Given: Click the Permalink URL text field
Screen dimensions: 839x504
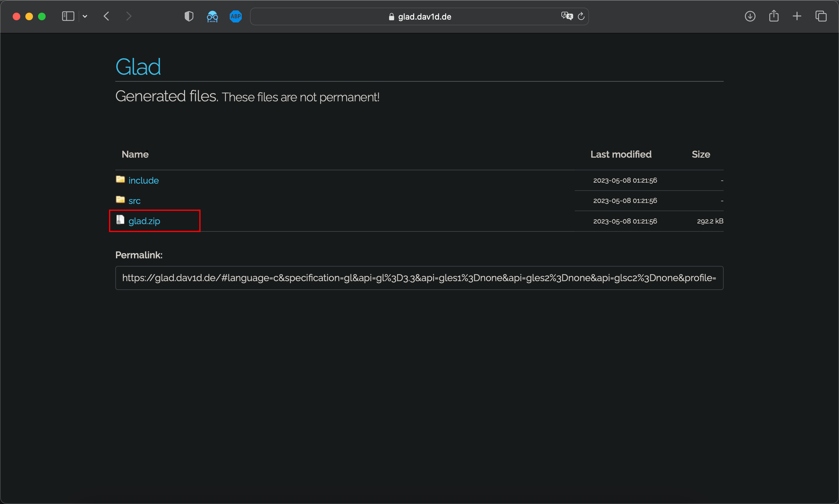Looking at the screenshot, I should pyautogui.click(x=419, y=278).
